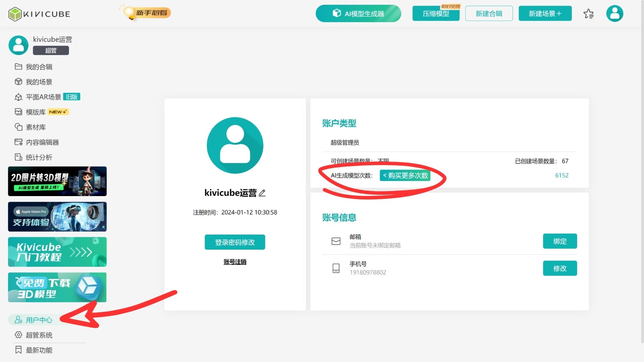The height and width of the screenshot is (362, 644).
Task: Open the top-right user avatar menu
Action: coord(614,13)
